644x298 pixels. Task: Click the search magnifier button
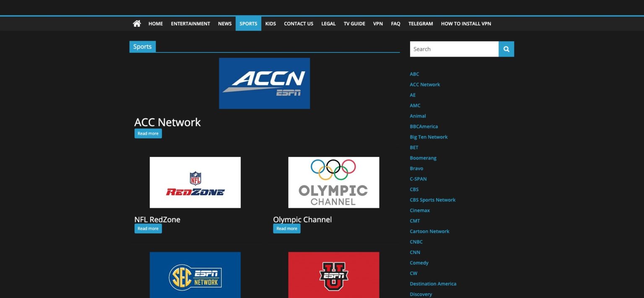tap(506, 49)
